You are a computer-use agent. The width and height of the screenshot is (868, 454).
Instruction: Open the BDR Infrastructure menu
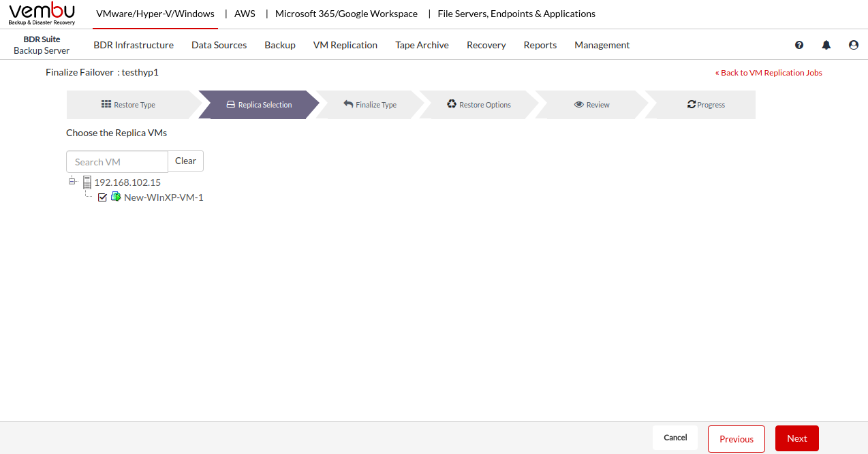coord(134,45)
